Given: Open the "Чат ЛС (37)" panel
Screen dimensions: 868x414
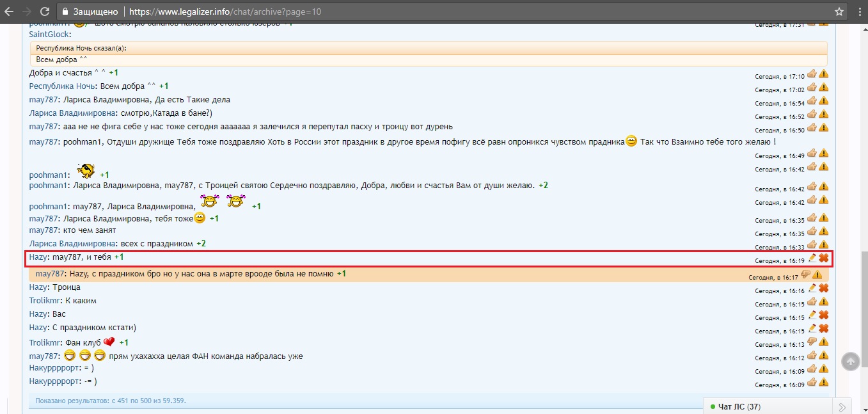Looking at the screenshot, I should pos(739,406).
